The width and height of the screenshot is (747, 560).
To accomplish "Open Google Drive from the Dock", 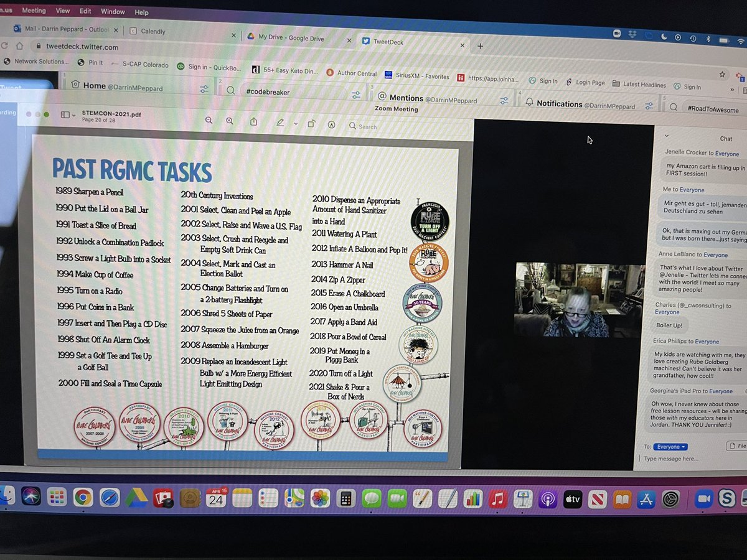I will coord(136,498).
